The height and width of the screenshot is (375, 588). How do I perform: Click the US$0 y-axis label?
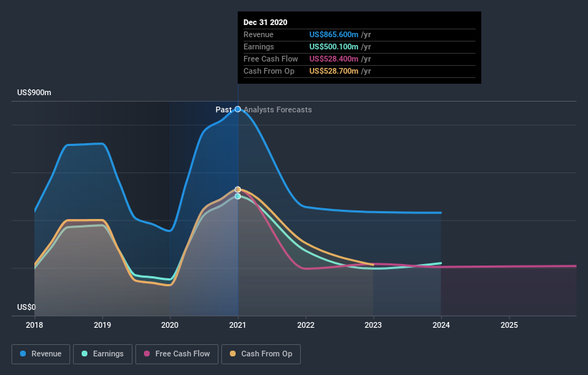26,307
